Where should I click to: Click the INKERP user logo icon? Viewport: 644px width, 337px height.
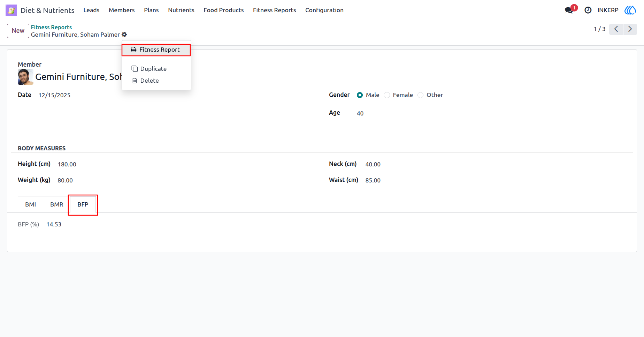(x=630, y=10)
